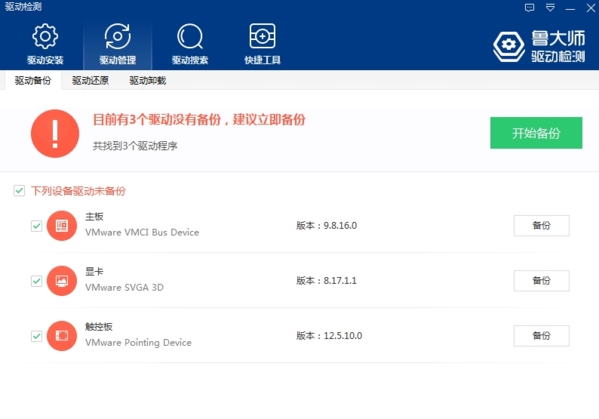Toggle the 下列设备驱动未备份 select-all checkbox
599x419 pixels.
click(x=19, y=191)
